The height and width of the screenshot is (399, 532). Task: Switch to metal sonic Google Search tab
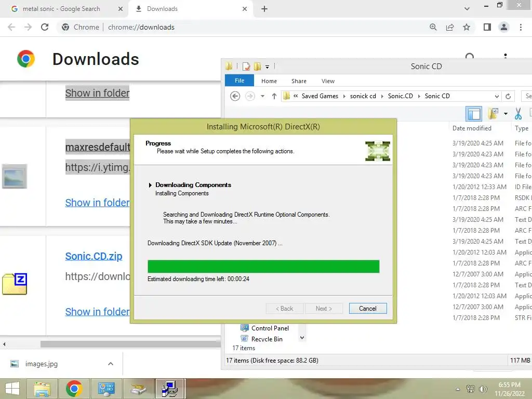point(61,9)
